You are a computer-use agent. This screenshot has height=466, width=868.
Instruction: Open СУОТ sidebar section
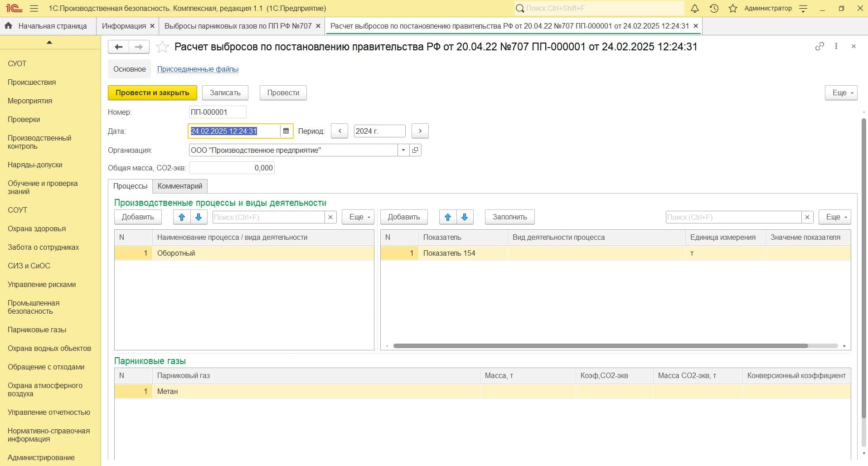tap(17, 63)
